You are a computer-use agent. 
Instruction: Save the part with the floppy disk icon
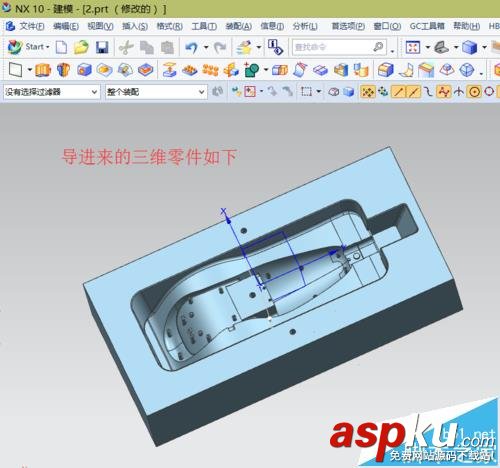coord(102,47)
